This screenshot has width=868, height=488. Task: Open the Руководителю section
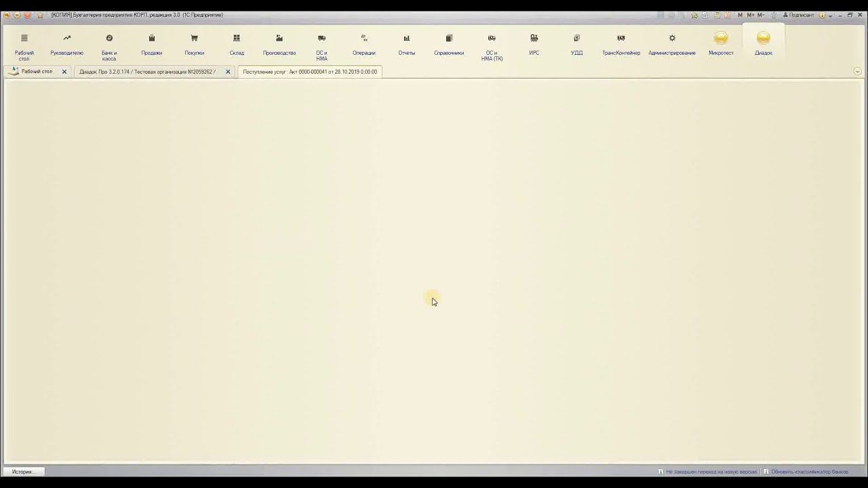point(66,45)
